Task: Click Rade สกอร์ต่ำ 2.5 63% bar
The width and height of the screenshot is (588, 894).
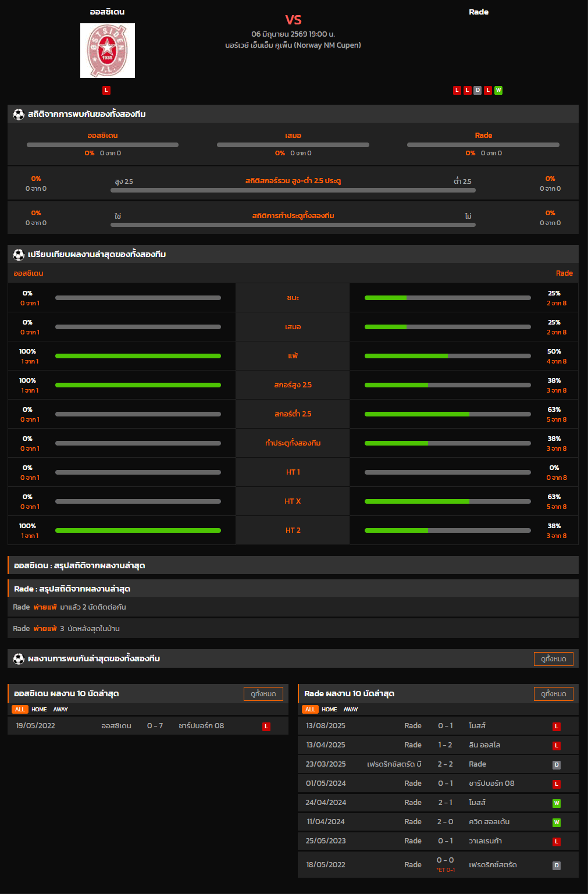Action: tap(448, 414)
